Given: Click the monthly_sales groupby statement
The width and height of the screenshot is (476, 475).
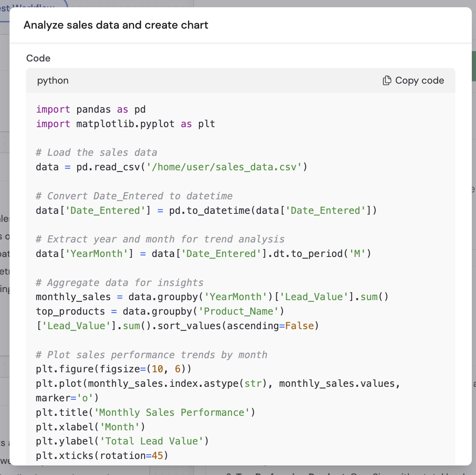Looking at the screenshot, I should click(x=212, y=297).
